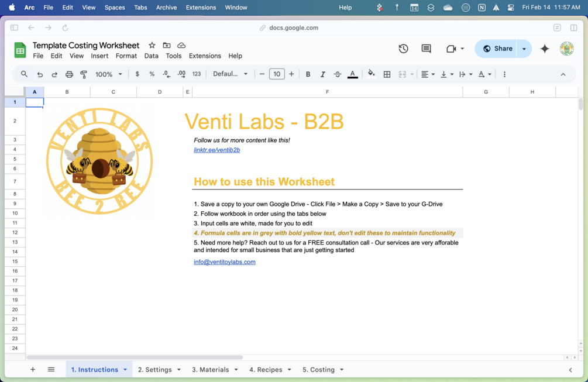Switch to the 4. Recipes tab
588x382 pixels.
coord(266,370)
